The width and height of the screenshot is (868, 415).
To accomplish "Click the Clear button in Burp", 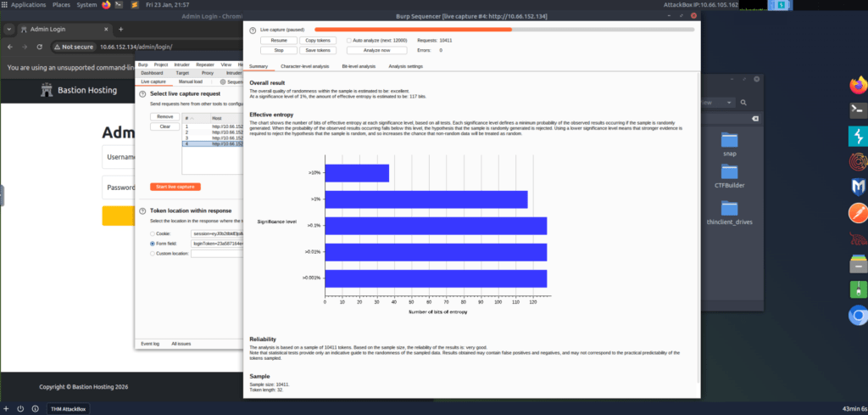I will click(165, 127).
